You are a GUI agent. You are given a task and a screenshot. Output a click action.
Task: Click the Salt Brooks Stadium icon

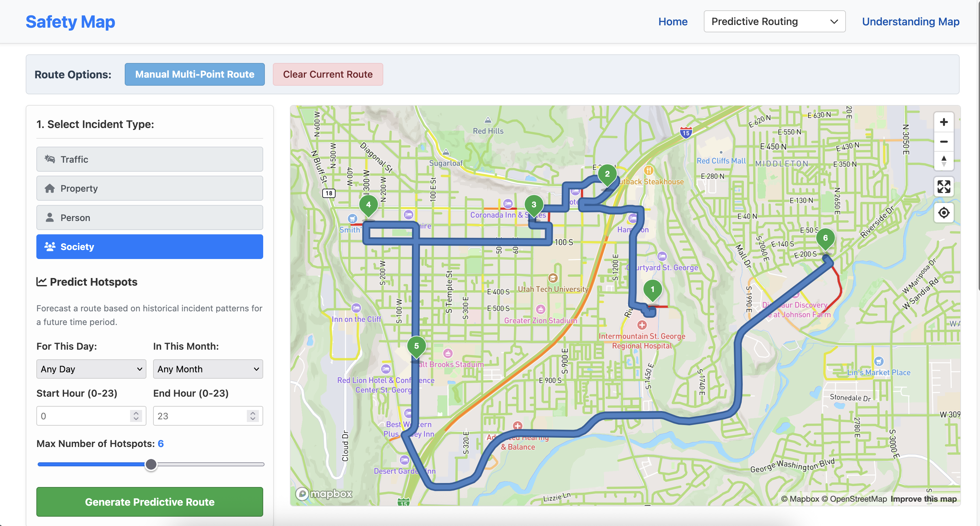(448, 353)
